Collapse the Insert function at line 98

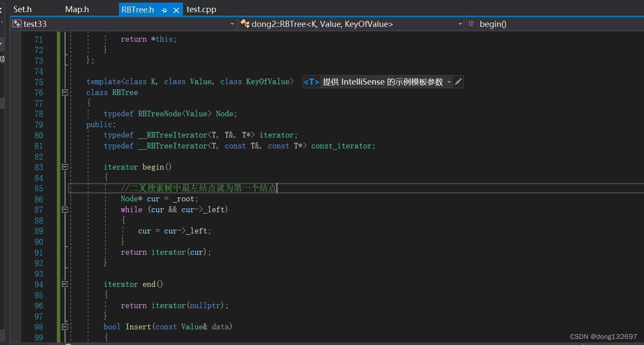point(65,327)
